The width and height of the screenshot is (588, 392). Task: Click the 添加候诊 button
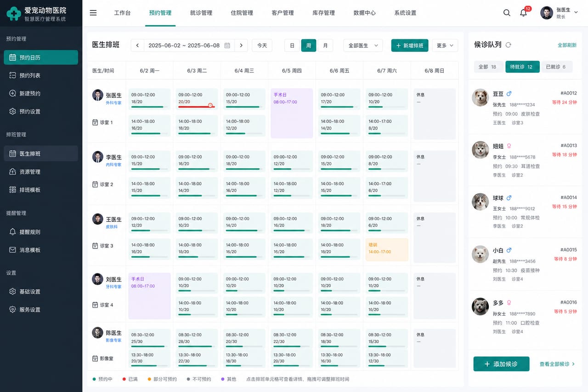point(501,364)
